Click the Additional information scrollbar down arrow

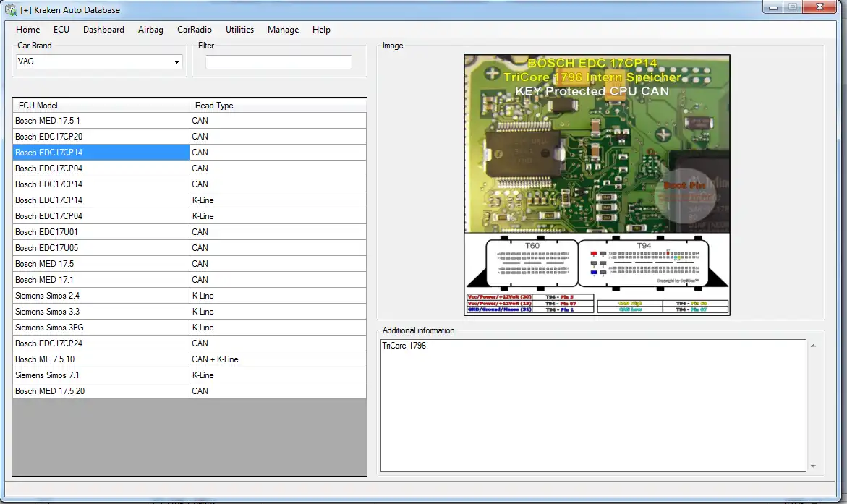(814, 466)
